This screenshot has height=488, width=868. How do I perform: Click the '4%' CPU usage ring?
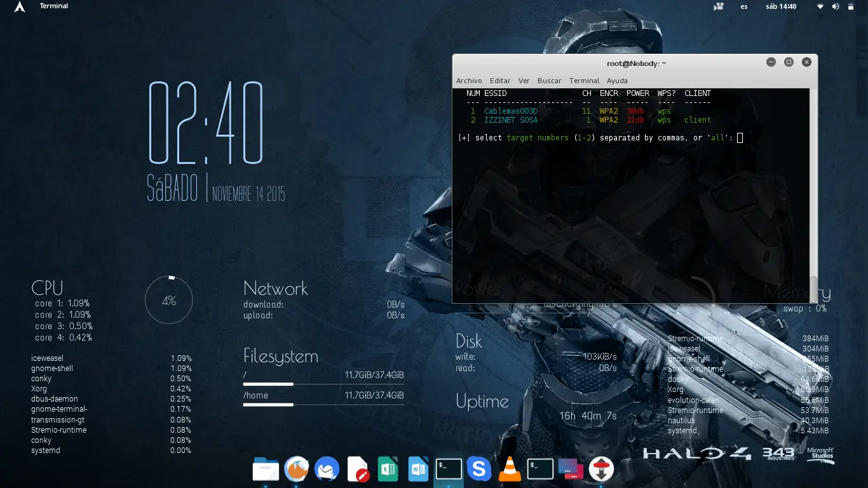(169, 301)
